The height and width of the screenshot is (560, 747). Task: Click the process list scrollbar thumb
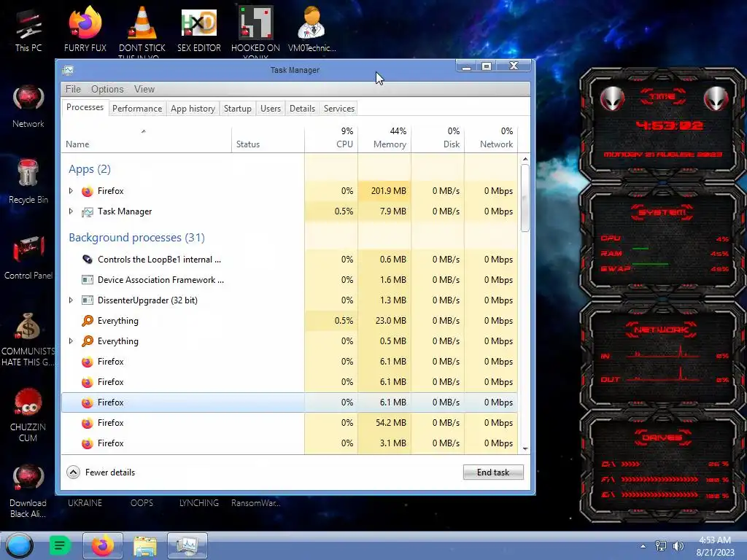click(525, 198)
